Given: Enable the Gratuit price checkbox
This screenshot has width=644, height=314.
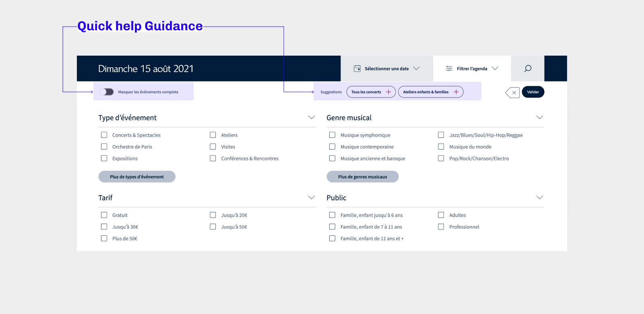Looking at the screenshot, I should point(104,215).
